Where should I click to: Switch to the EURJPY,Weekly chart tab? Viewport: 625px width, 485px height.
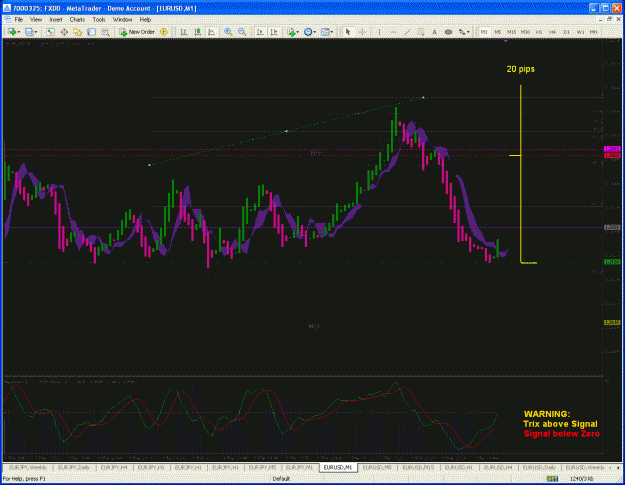28,467
